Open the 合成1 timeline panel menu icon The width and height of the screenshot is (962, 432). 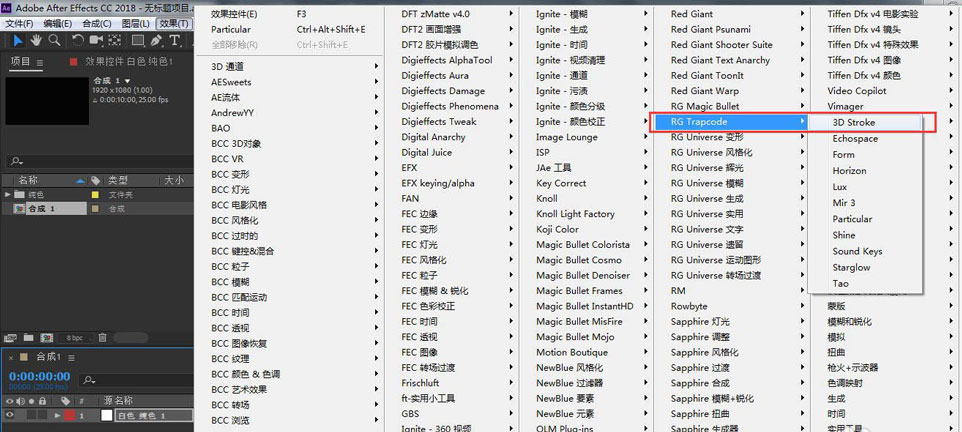point(71,357)
